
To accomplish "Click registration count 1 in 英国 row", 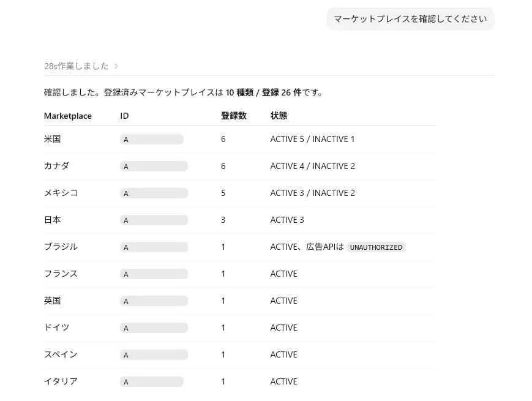I will (x=223, y=301).
